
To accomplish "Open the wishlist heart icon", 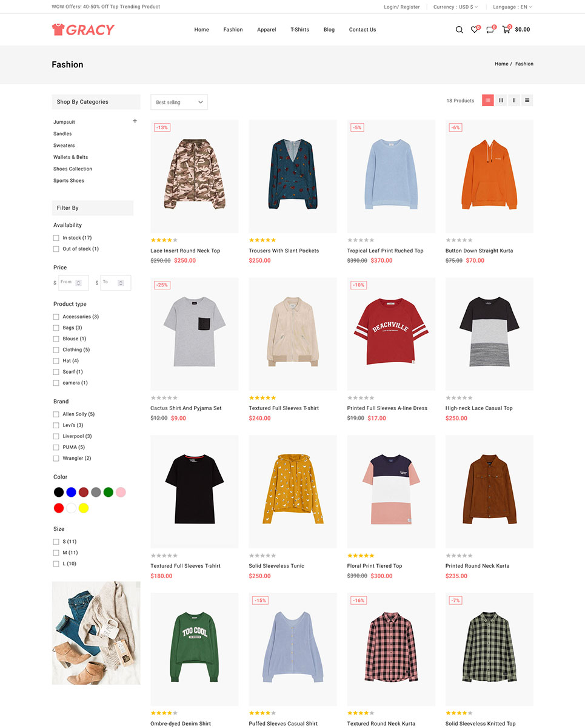I will click(475, 30).
